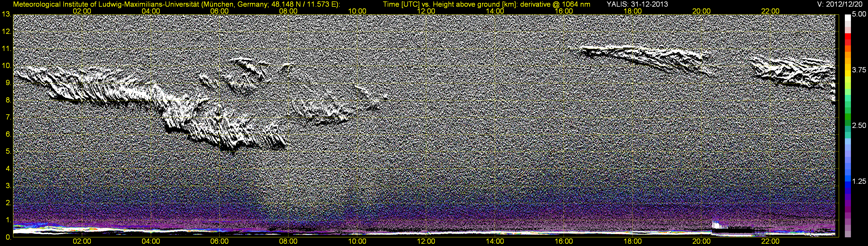868x246 pixels.
Task: Click the 4 km height axis label
Action: click(x=8, y=168)
